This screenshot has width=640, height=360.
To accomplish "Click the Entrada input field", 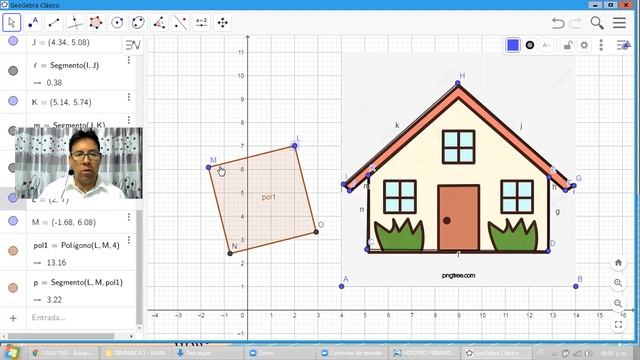I will pos(81,318).
